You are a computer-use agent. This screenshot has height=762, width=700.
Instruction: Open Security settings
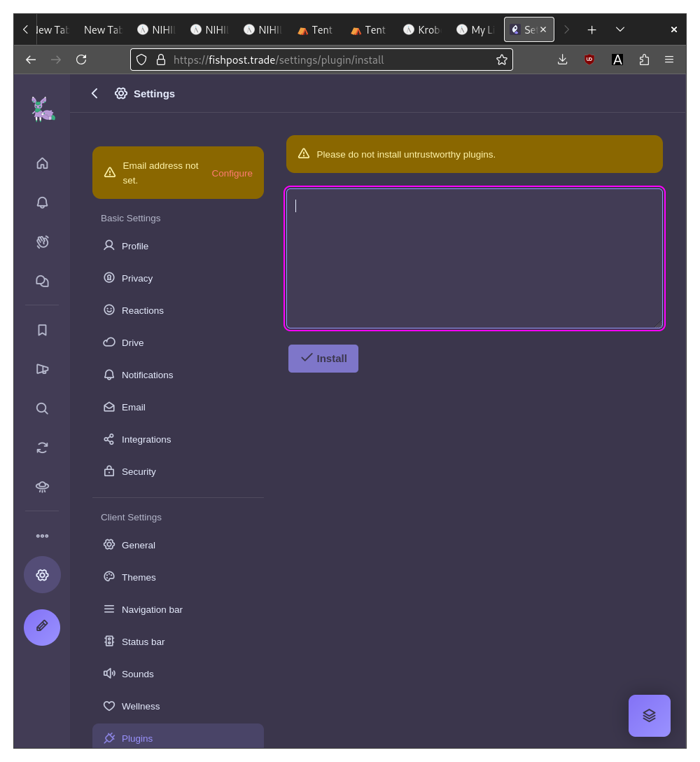pos(178,471)
